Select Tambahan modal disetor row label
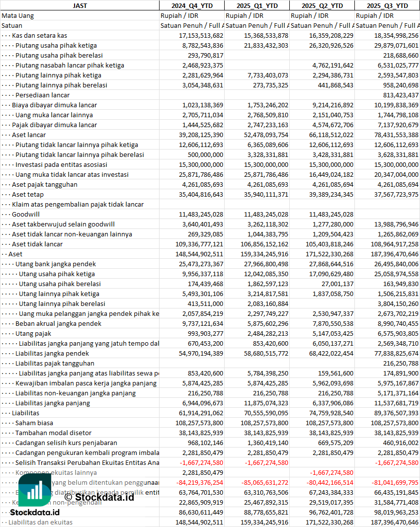Viewport: 420px width, 527px height. tap(54, 433)
